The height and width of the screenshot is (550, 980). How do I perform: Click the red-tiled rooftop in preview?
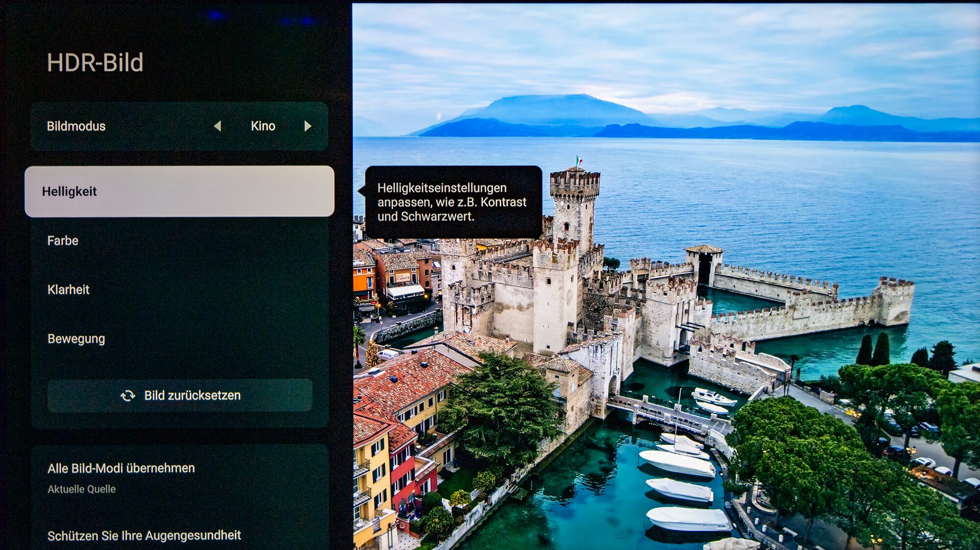pos(412,377)
